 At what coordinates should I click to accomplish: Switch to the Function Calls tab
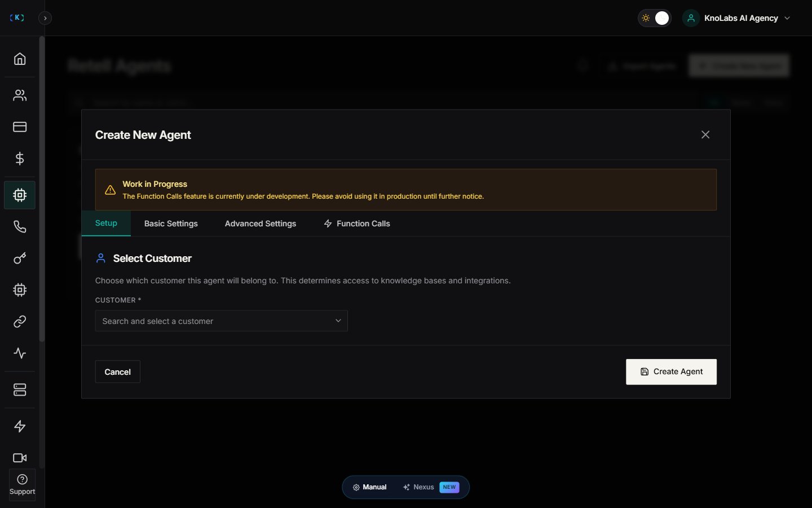click(x=357, y=224)
